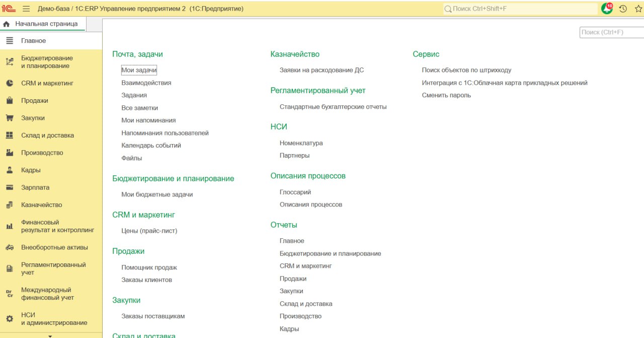This screenshot has width=644, height=338.
Task: Open the Мои задачи link
Action: 139,71
